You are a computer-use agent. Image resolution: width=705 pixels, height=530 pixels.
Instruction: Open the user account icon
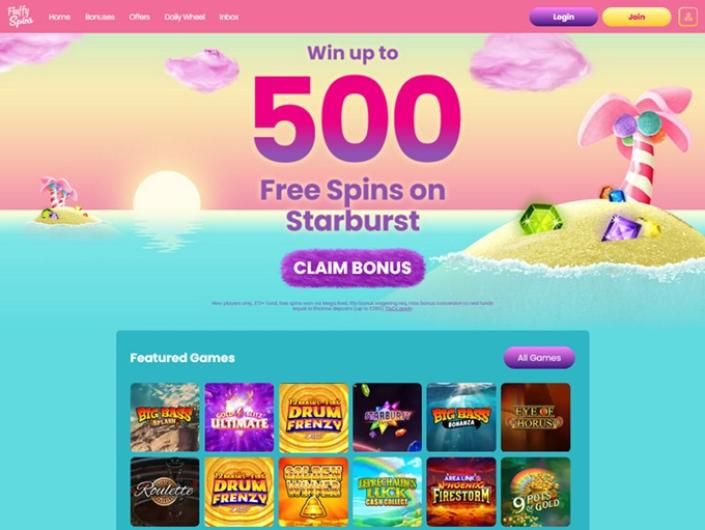[x=688, y=17]
